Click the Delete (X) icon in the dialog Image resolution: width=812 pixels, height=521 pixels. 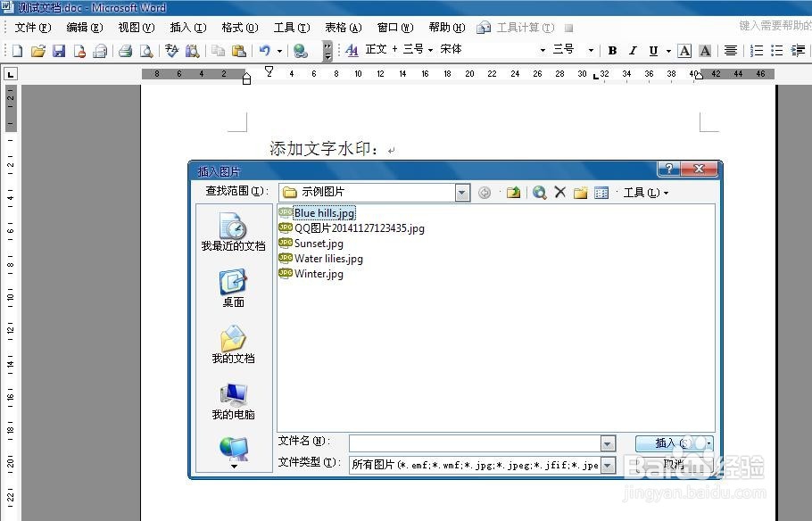point(559,192)
